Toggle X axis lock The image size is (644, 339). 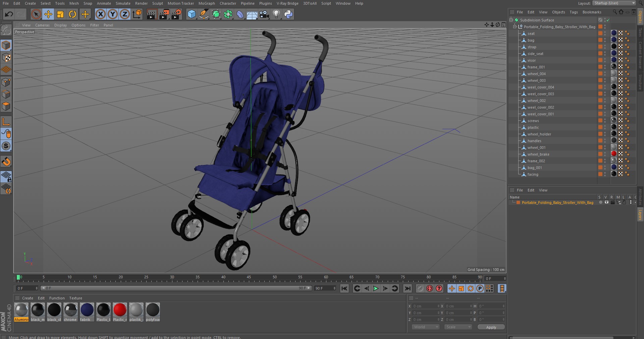coord(100,14)
